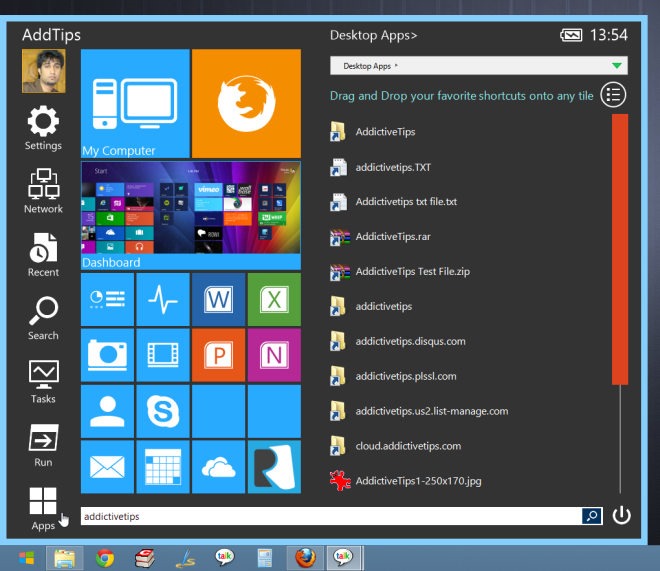Open the Search magnifier in sidebar

tap(43, 318)
